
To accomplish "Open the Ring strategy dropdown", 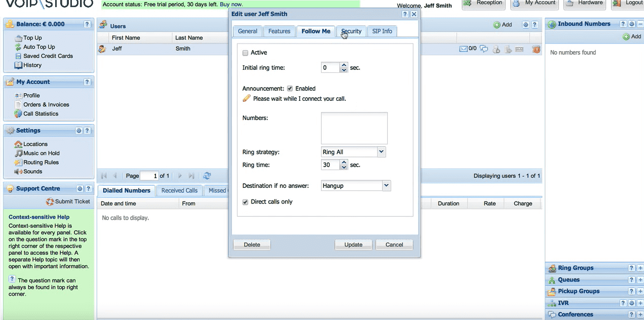I will 381,152.
